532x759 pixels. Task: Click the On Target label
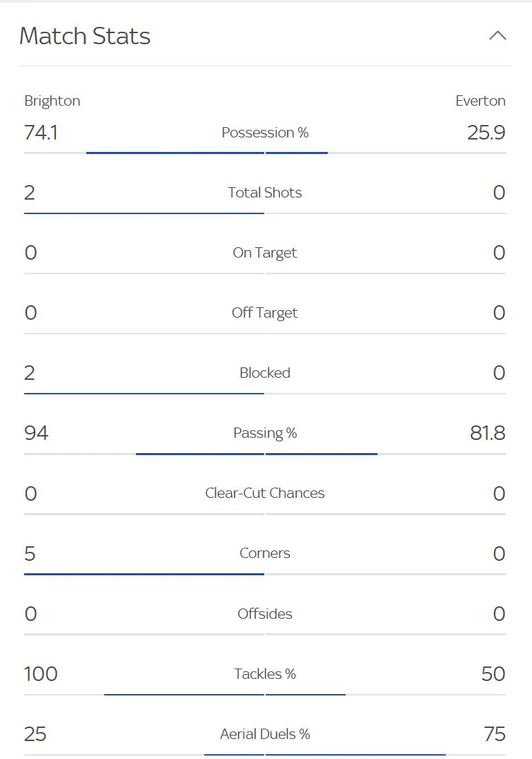tap(265, 253)
